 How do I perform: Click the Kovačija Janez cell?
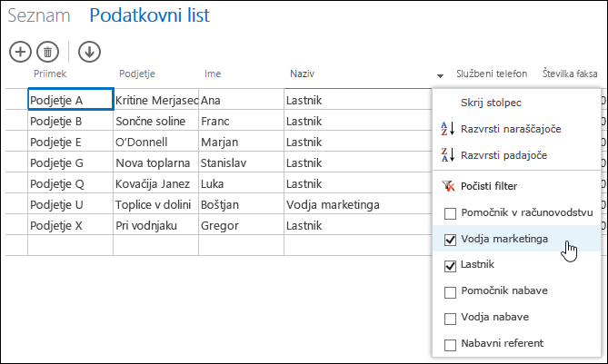click(x=156, y=182)
